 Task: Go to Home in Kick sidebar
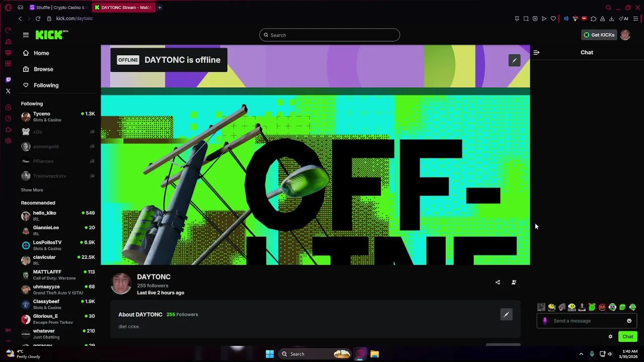pyautogui.click(x=35, y=53)
